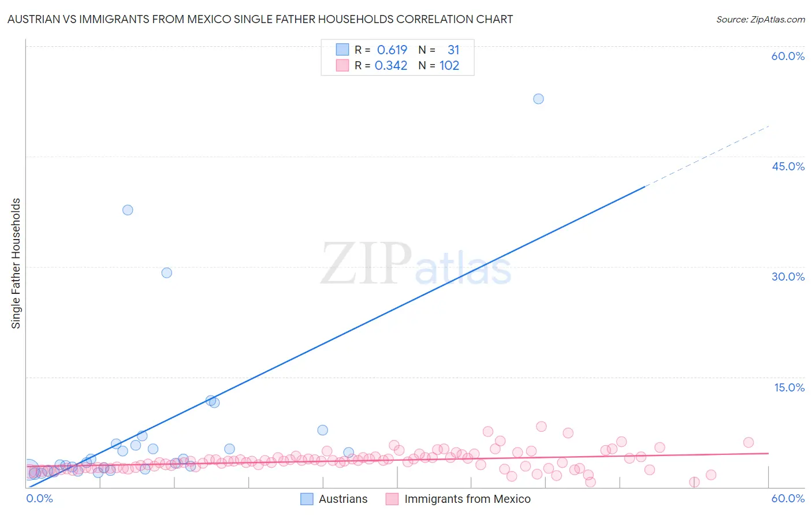The width and height of the screenshot is (812, 515).
Task: Select the blue data point near 37%
Action: click(128, 210)
